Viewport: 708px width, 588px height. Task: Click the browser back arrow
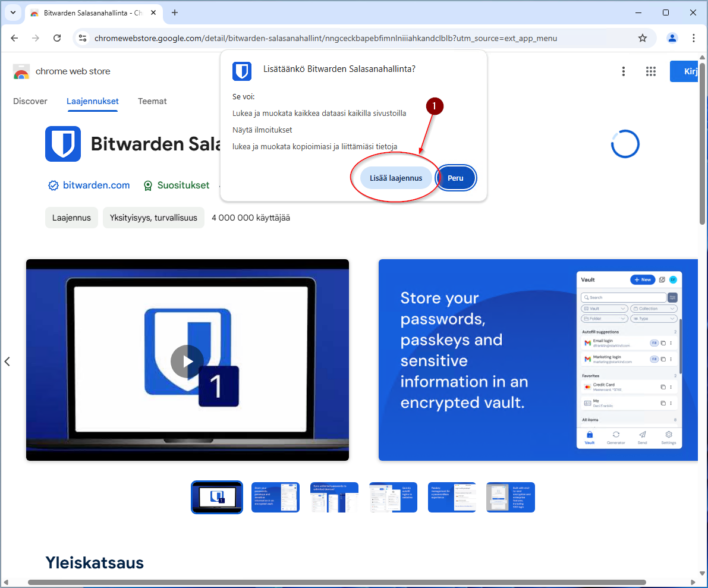click(x=14, y=39)
